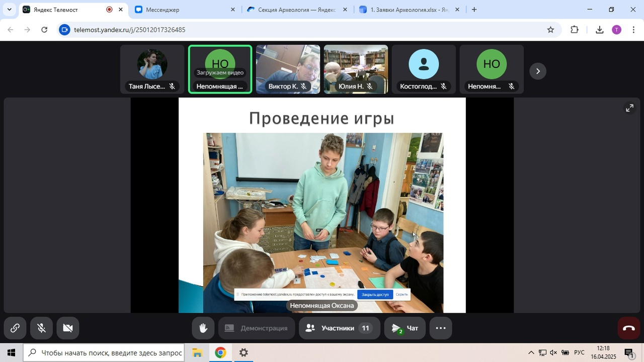Open the Чат panel
644x362 pixels.
(x=405, y=328)
